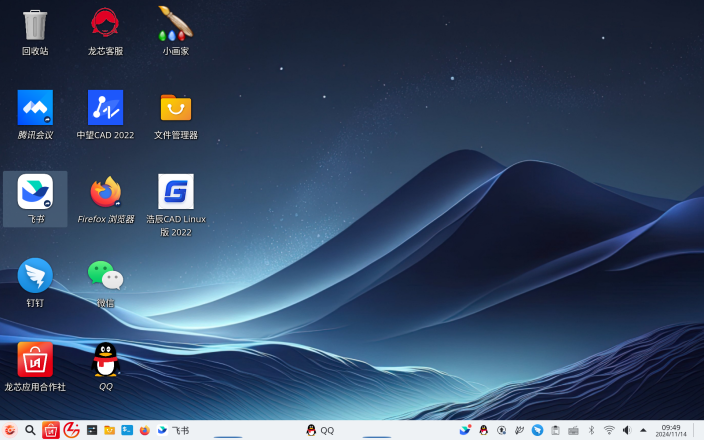This screenshot has width=704, height=440.
Task: Open the on-screen keyboard tray icon
Action: [x=573, y=431]
